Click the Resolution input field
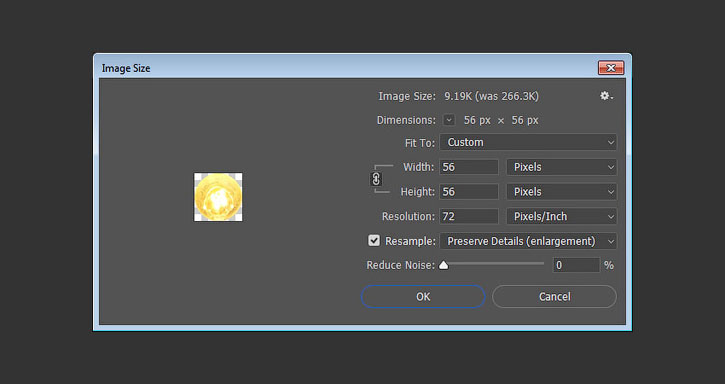The width and height of the screenshot is (725, 384). click(469, 216)
